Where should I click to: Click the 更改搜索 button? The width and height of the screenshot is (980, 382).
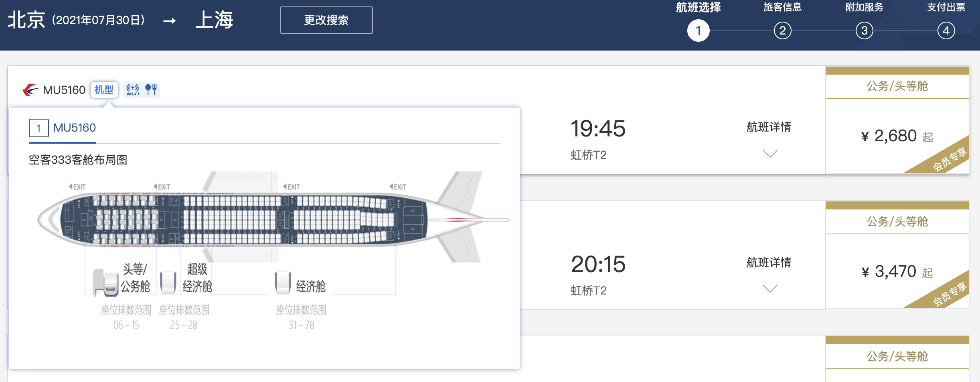point(326,20)
